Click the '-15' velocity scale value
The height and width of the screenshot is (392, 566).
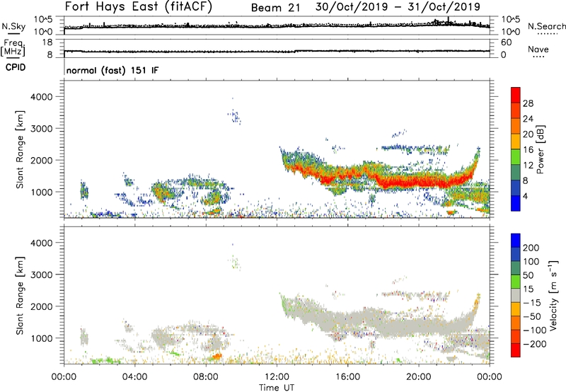click(531, 302)
